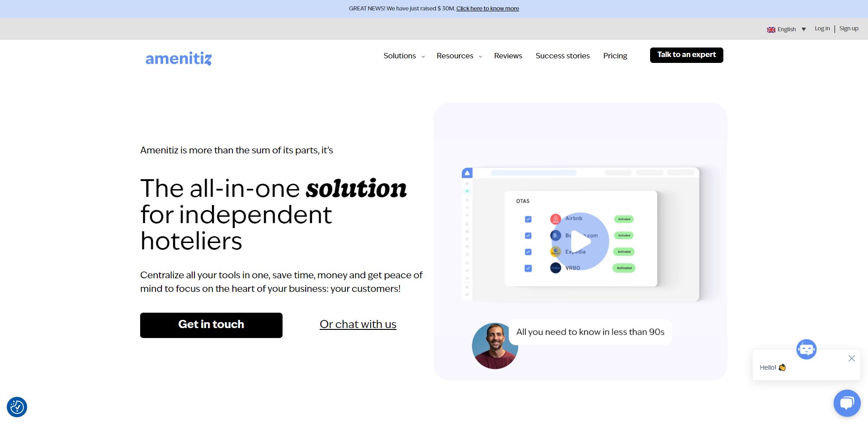Click Booking.com Activated status badge
This screenshot has height=424, width=868.
pos(624,235)
